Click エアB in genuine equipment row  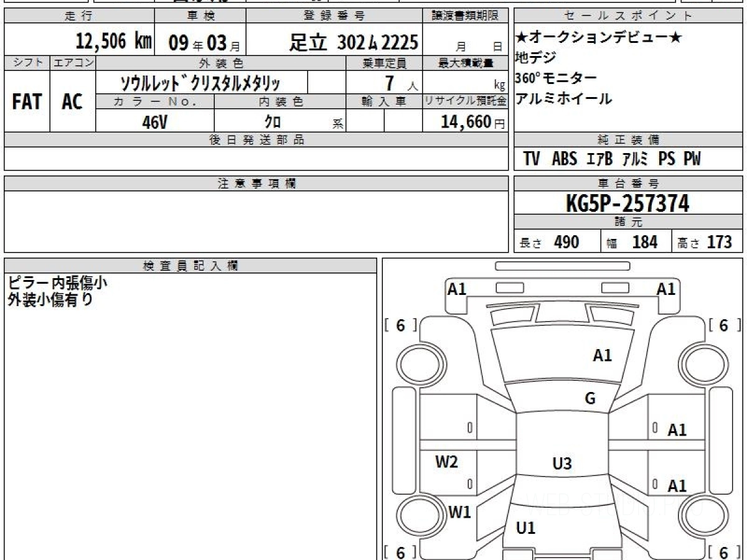(x=600, y=159)
